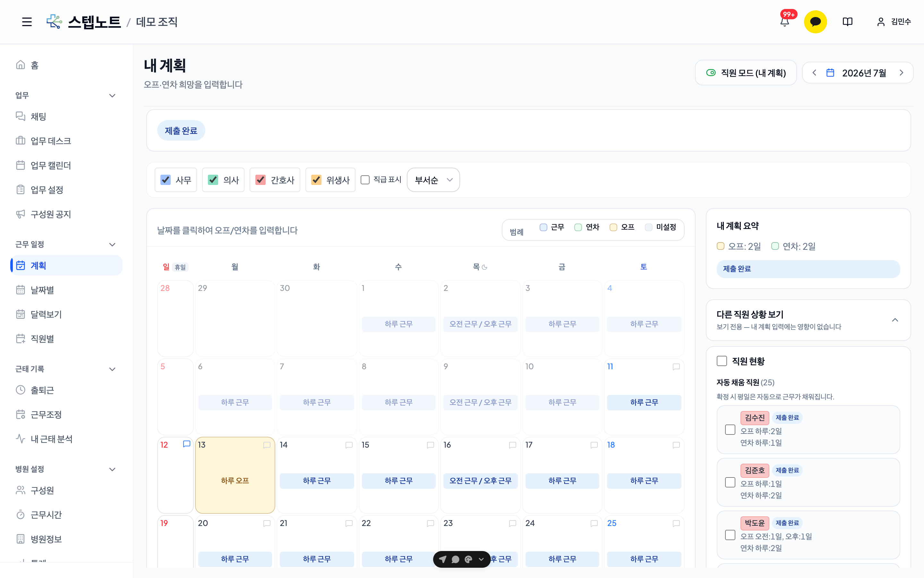
Task: Open 업무 캘린더 in sidebar
Action: pos(66,165)
